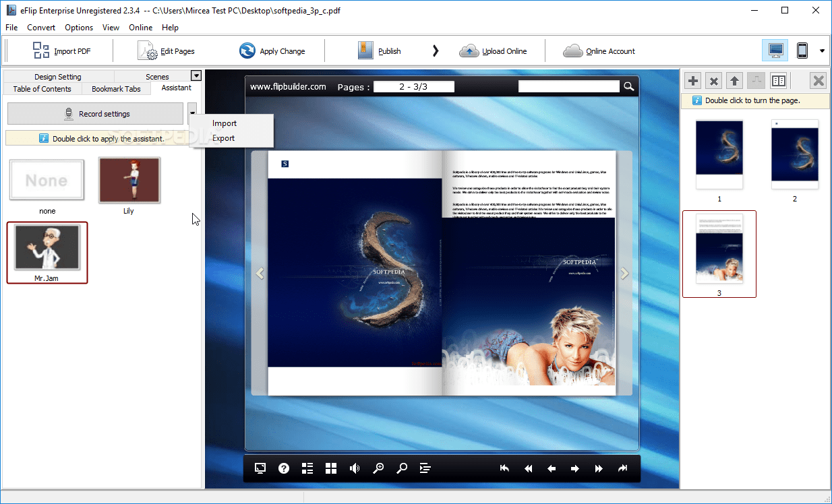Switch to mobile phone preview icon
This screenshot has height=504, width=832.
(802, 51)
